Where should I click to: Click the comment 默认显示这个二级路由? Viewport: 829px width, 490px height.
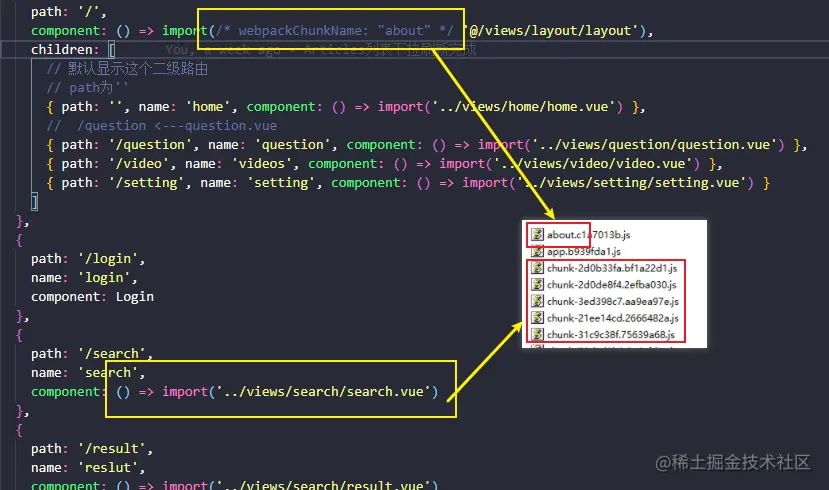[x=127, y=69]
